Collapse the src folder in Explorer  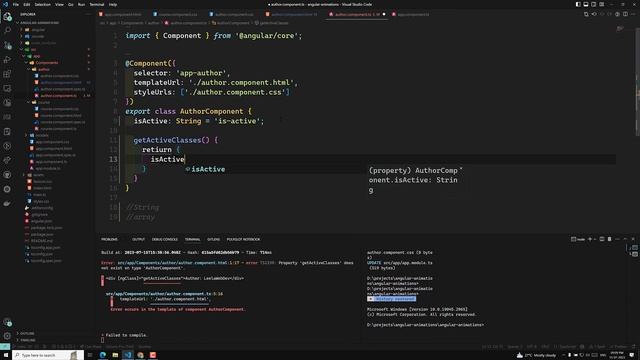[x=33, y=50]
